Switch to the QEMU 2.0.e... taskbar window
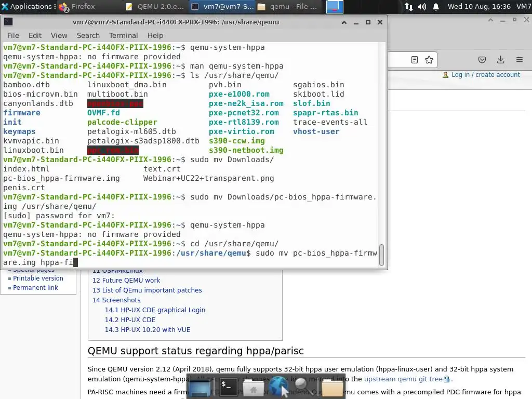532x399 pixels. [x=154, y=6]
